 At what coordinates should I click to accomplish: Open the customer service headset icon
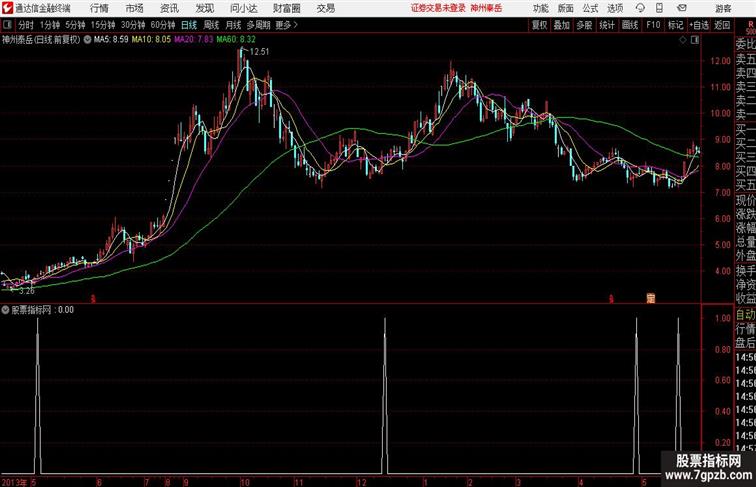tap(640, 8)
